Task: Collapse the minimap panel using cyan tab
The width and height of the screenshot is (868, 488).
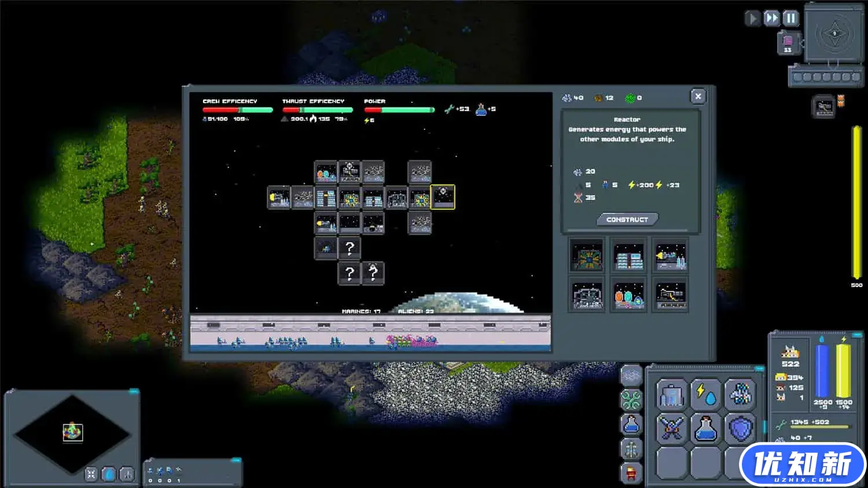Action: click(x=134, y=391)
